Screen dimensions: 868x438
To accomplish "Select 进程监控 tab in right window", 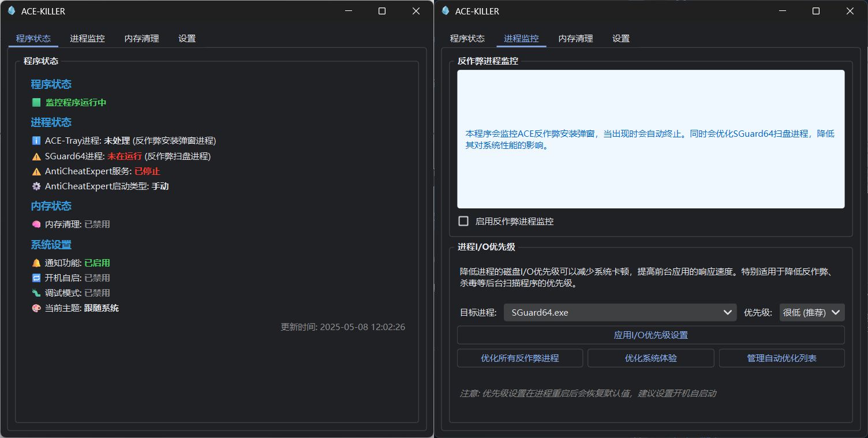I will click(522, 39).
